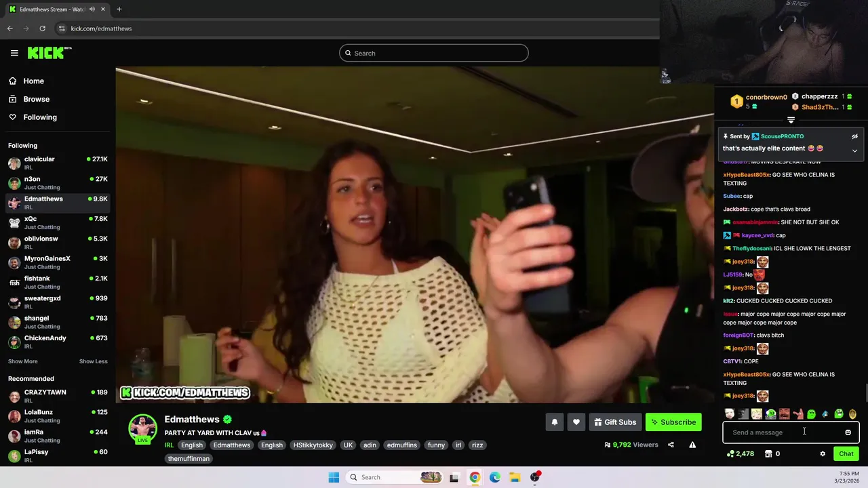The height and width of the screenshot is (488, 868).
Task: Open Following in the sidebar
Action: pos(40,117)
